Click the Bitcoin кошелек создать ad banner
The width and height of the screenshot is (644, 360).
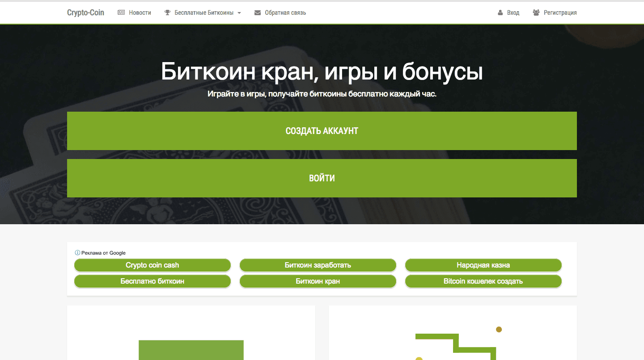483,281
